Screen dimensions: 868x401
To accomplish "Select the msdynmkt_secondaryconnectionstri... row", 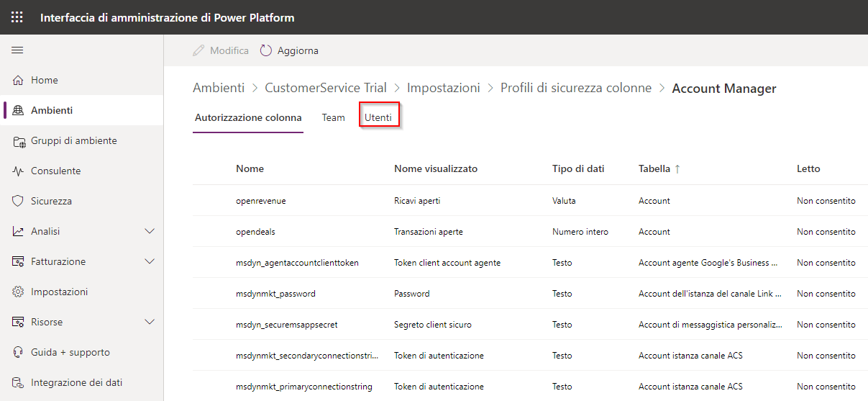I will [530, 356].
